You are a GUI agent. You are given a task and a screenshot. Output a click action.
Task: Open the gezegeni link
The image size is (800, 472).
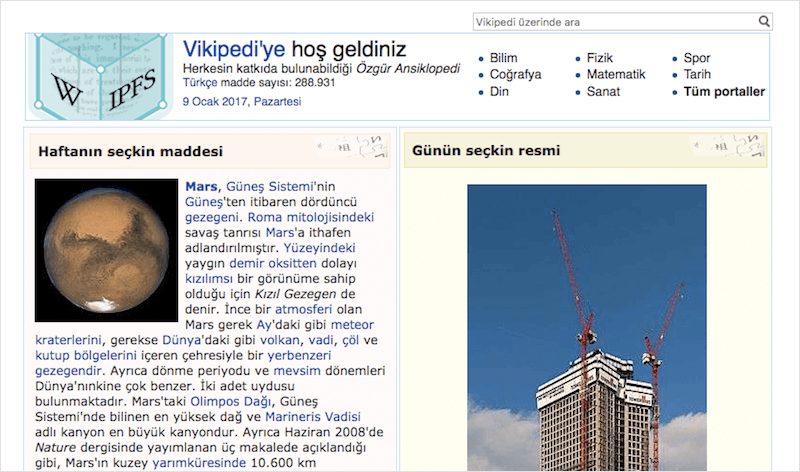(x=211, y=217)
